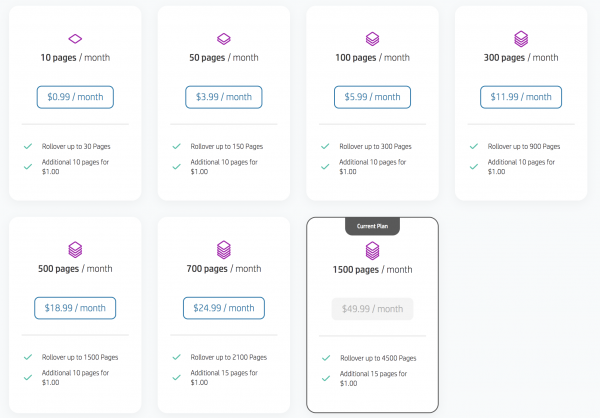
Task: Subscribe to the $5.99 / month plan
Action: [x=372, y=98]
